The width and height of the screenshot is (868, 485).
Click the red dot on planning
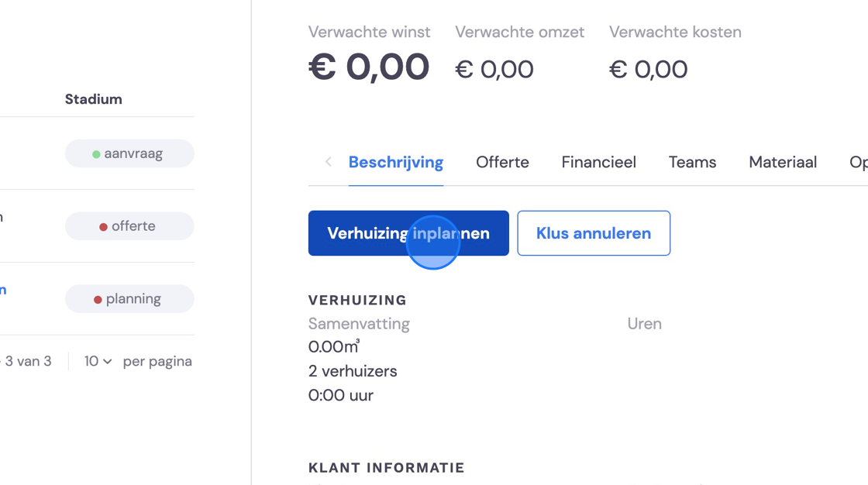[x=98, y=300]
